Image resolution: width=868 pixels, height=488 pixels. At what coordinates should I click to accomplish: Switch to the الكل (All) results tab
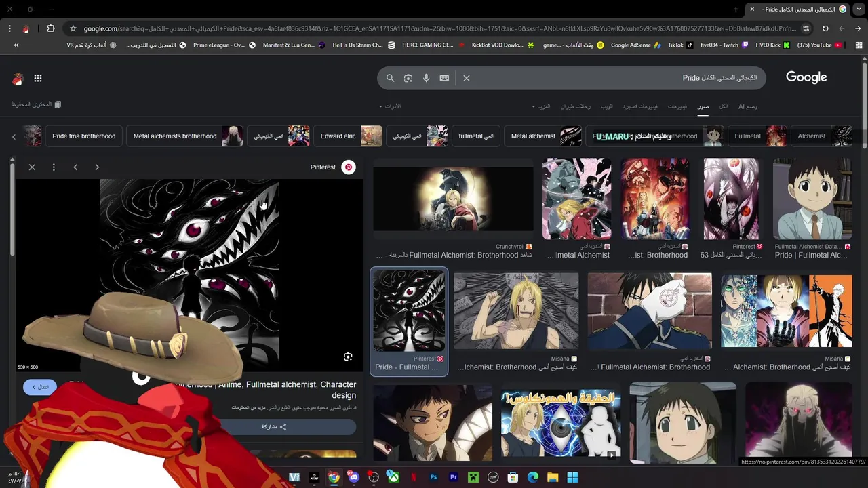coord(724,106)
